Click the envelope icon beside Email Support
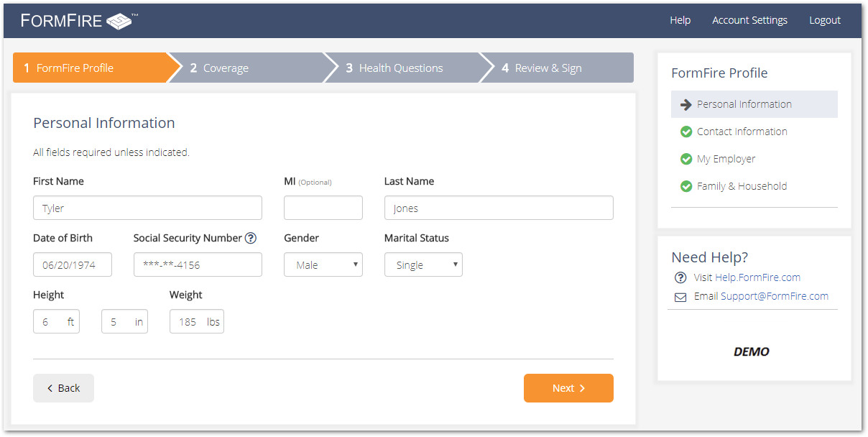The image size is (868, 437). [680, 297]
